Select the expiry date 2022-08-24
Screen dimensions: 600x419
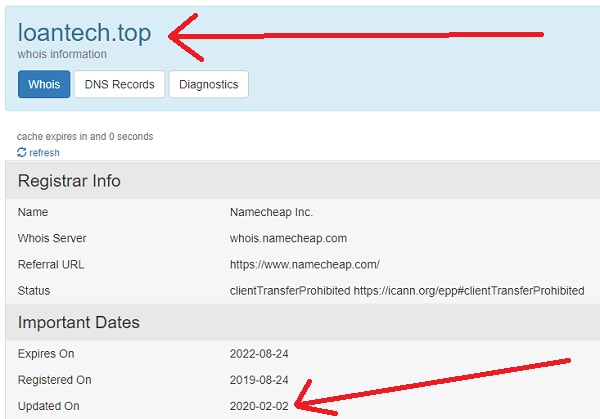pyautogui.click(x=259, y=354)
